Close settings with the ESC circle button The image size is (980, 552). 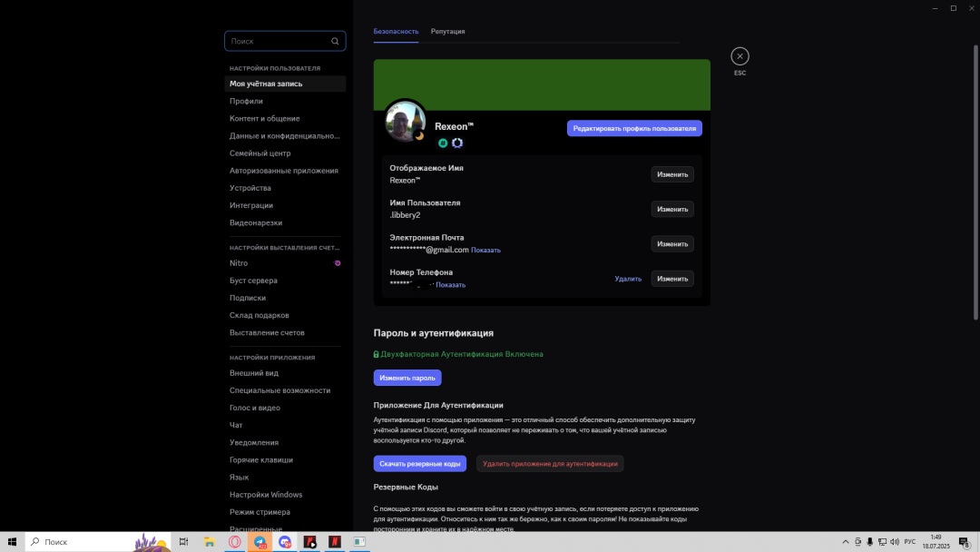(x=740, y=56)
